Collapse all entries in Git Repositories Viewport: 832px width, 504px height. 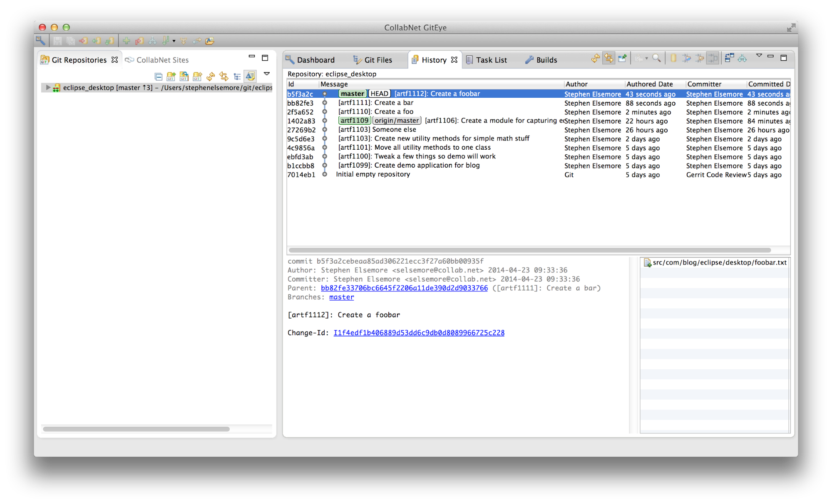point(159,76)
